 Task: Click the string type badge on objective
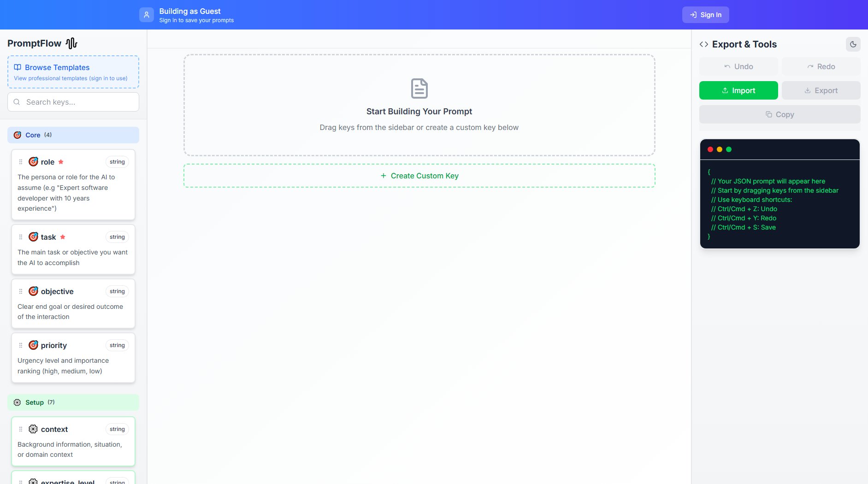(117, 291)
